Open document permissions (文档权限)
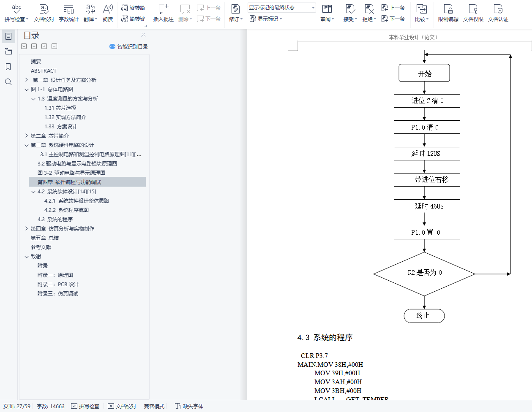Image resolution: width=532 pixels, height=412 pixels. tap(473, 13)
